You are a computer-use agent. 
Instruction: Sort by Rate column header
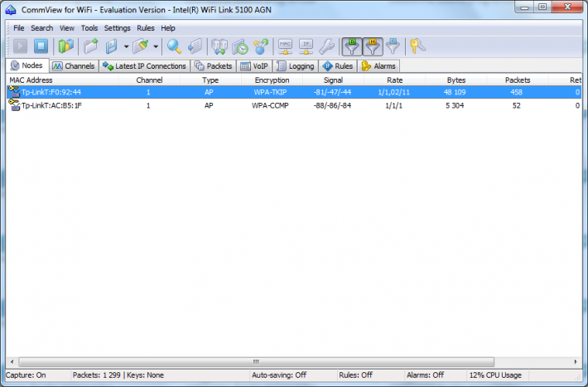(x=394, y=80)
